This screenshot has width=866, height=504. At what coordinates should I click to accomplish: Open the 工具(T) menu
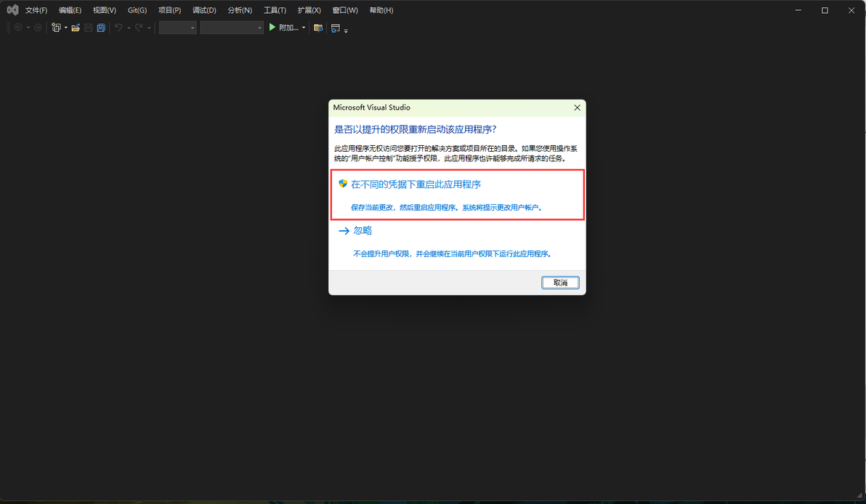click(275, 10)
